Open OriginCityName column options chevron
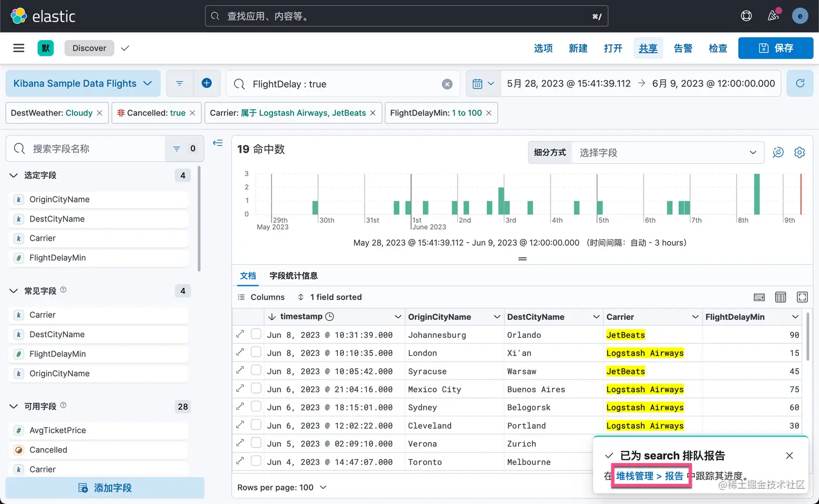 (x=497, y=317)
